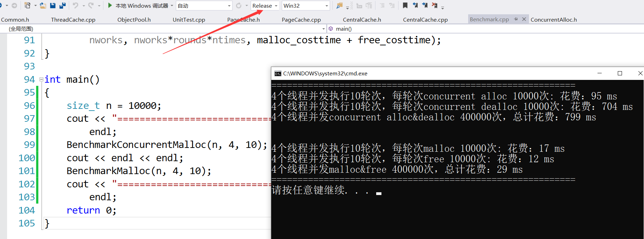Open the 自动 debug type combo box
This screenshot has width=644, height=239.
click(204, 6)
